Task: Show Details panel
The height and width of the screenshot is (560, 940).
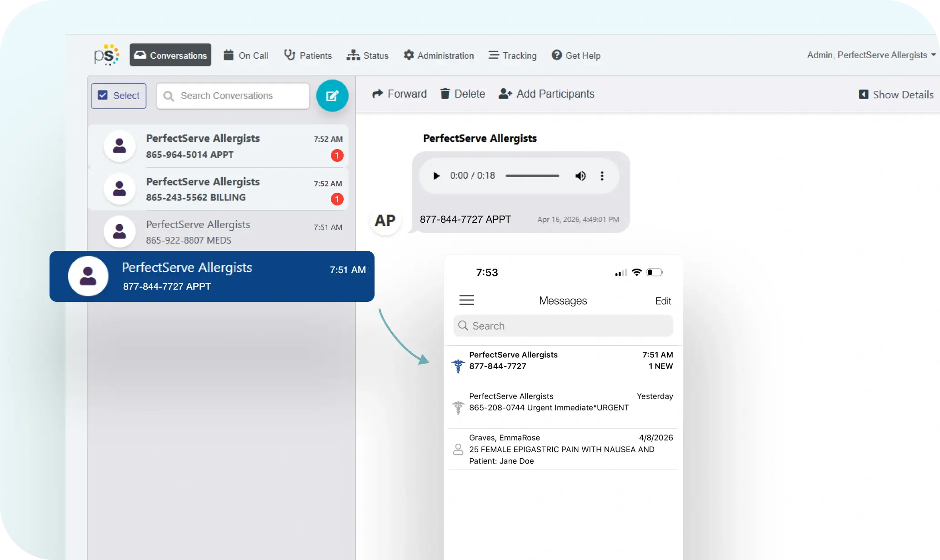Action: point(896,95)
